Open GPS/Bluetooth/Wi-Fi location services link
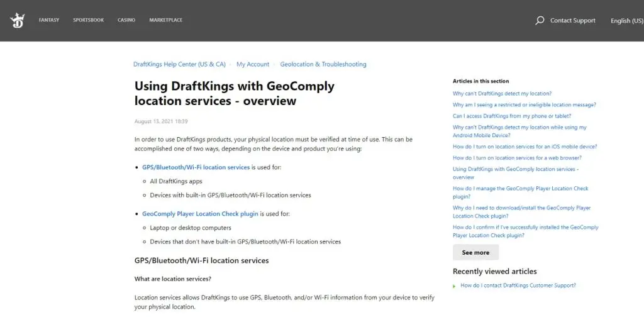 point(196,167)
